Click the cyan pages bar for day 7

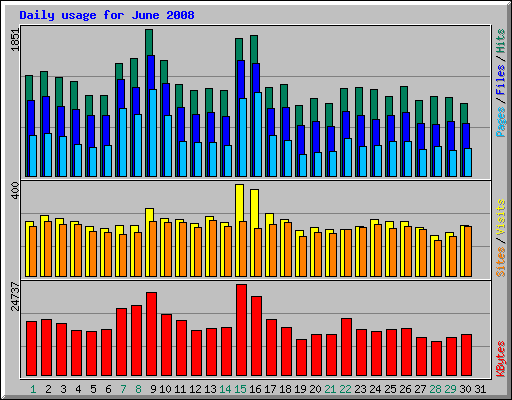click(x=123, y=142)
